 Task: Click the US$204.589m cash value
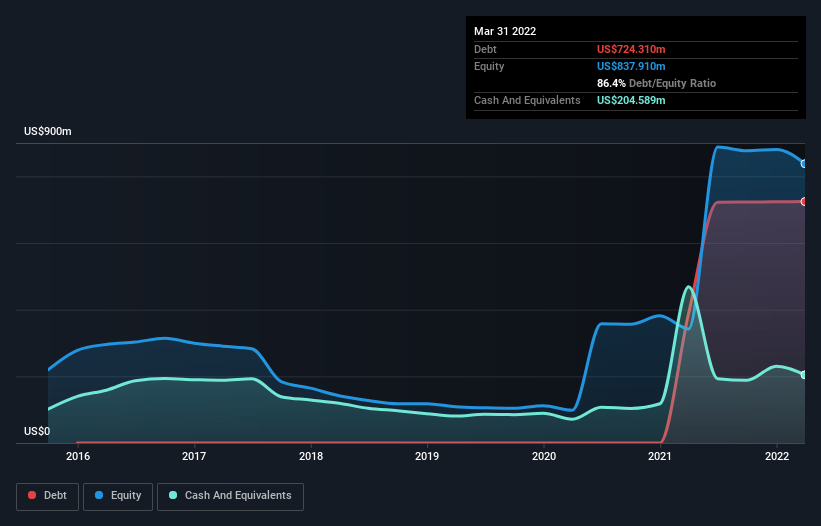tap(631, 100)
